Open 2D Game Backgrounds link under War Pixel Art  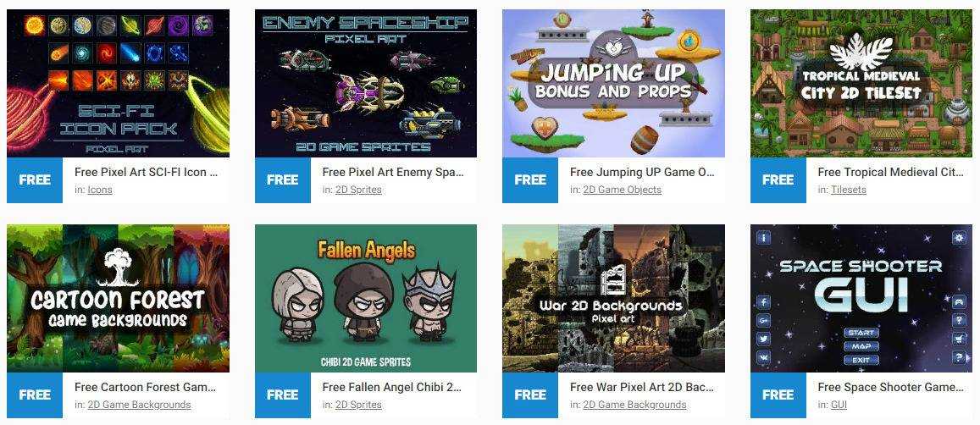click(x=634, y=405)
